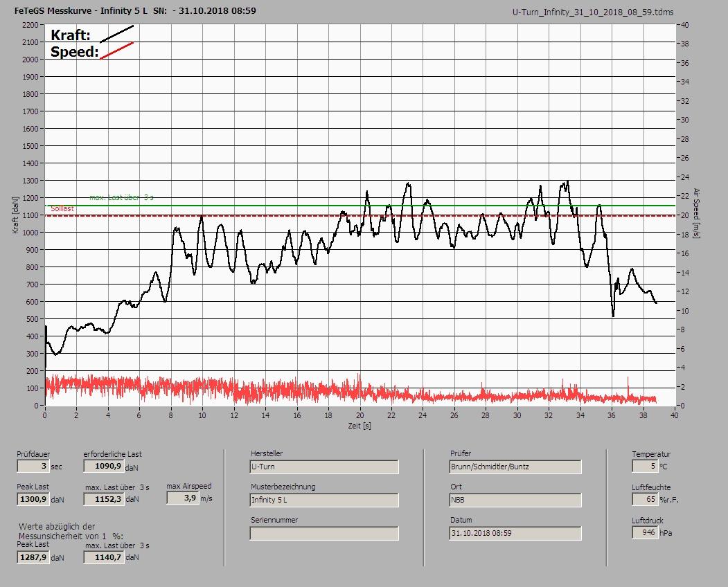Screen dimensions: 728x587
Task: Click the 'hPa' unit text
Action: pos(666,533)
